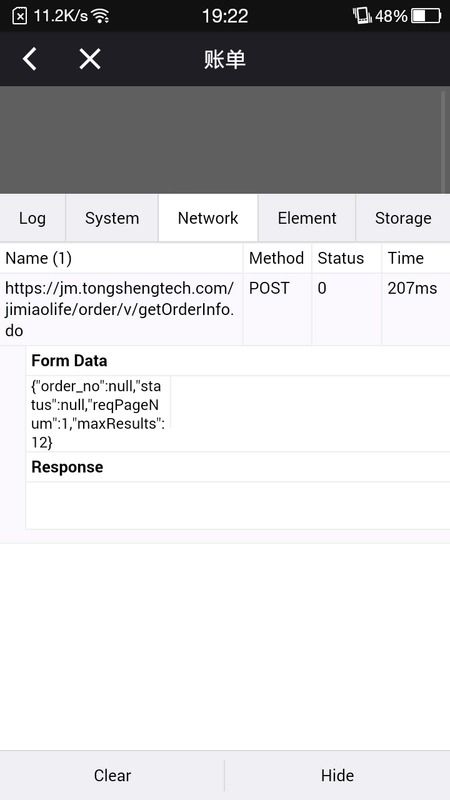Open the Storage tab
Viewport: 450px width, 800px height.
[403, 218]
